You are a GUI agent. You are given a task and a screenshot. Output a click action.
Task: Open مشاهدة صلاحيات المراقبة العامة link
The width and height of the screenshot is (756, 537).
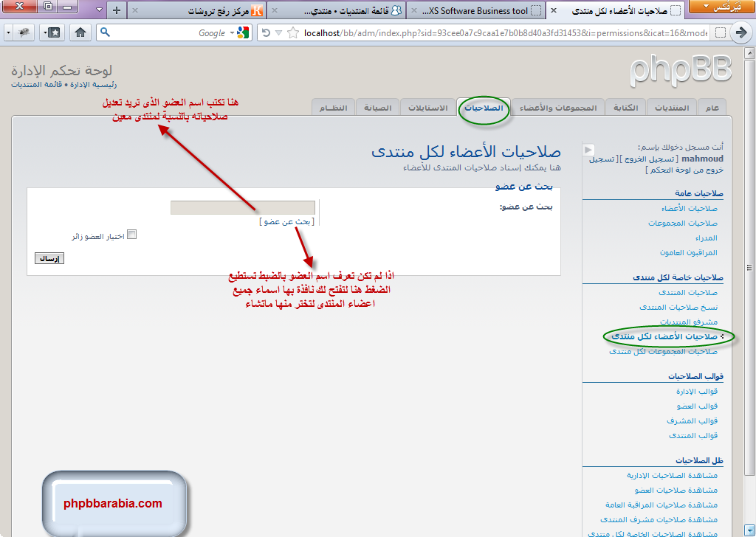pyautogui.click(x=661, y=505)
